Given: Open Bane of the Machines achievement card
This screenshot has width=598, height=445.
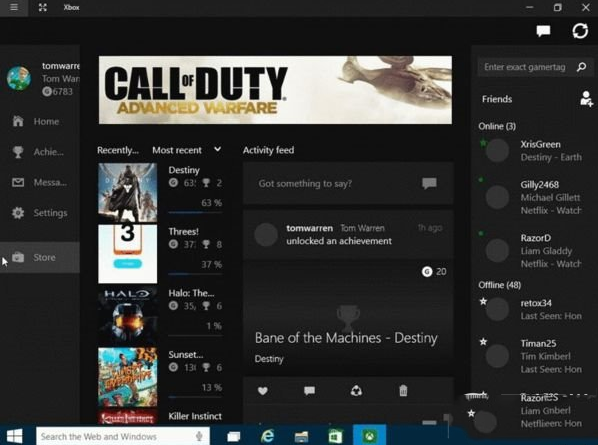Looking at the screenshot, I should (x=348, y=316).
